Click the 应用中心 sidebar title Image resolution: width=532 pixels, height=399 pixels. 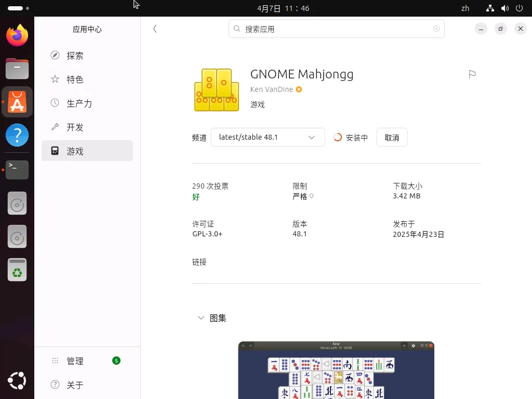coord(87,29)
